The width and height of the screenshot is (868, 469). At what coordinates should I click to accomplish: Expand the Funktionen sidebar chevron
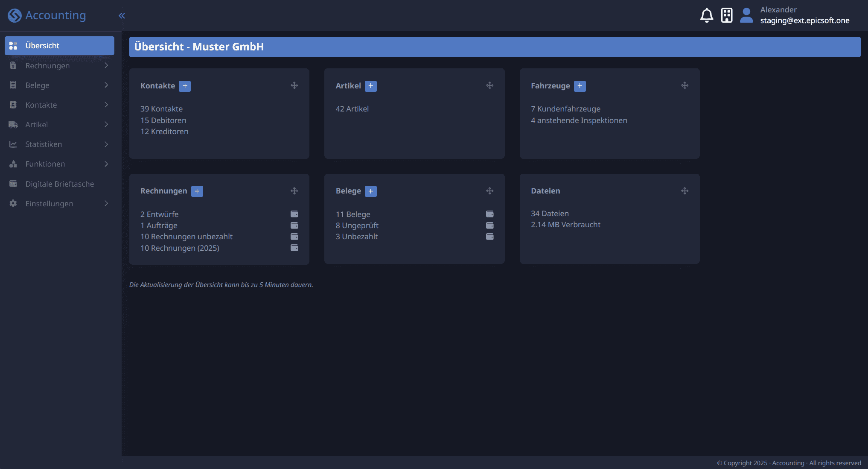click(106, 164)
